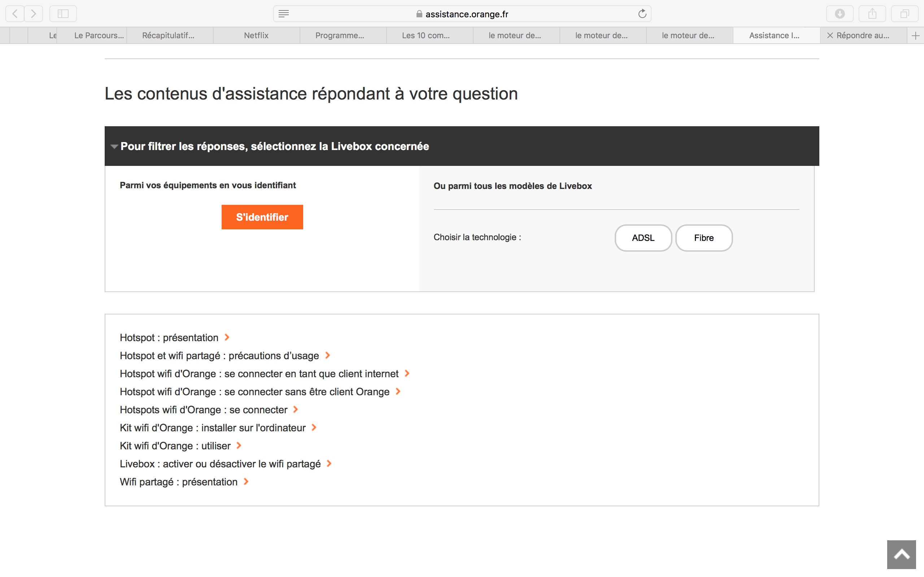Click the address bar URL field
The width and height of the screenshot is (924, 577).
pos(467,14)
